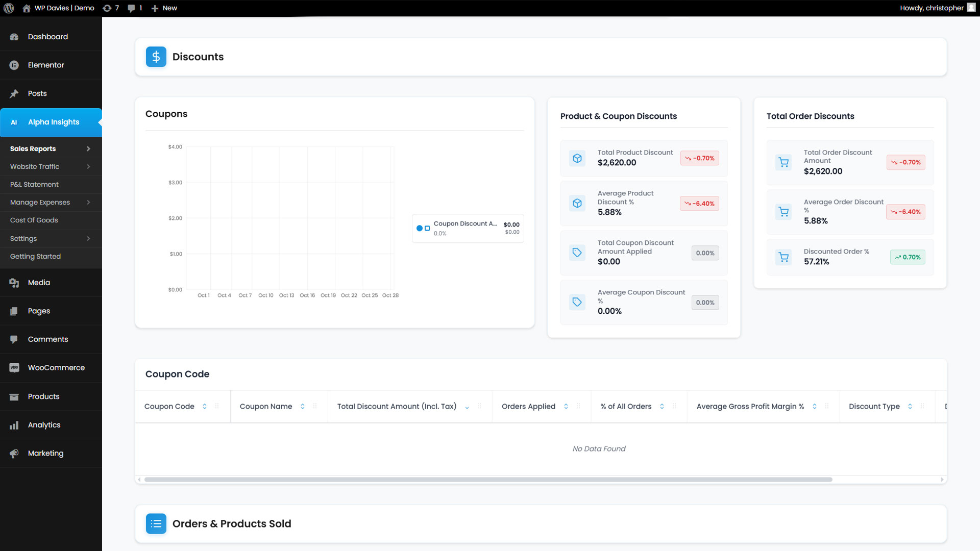Open WooCommerce from the sidebar

pos(56,368)
